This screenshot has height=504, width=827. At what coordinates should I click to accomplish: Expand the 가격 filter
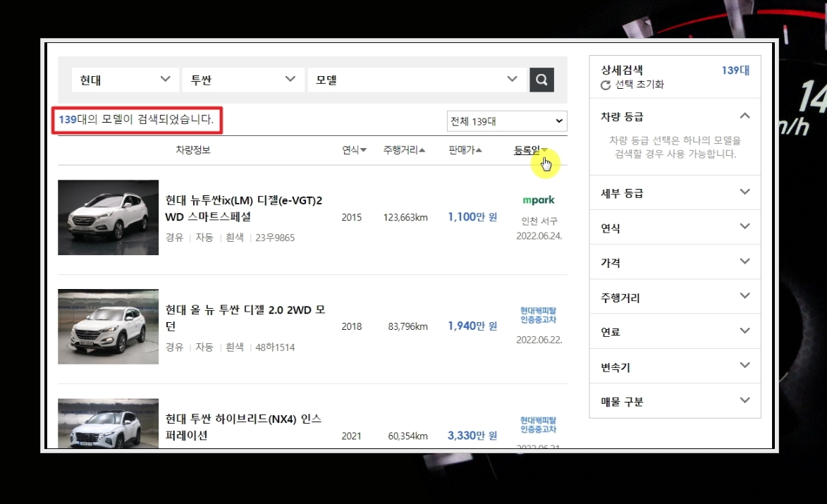675,262
